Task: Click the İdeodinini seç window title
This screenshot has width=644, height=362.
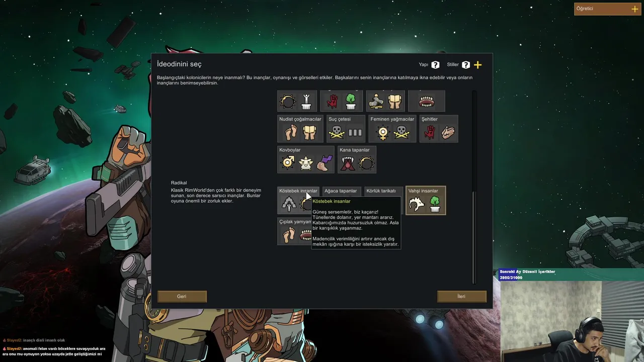Action: (x=179, y=64)
